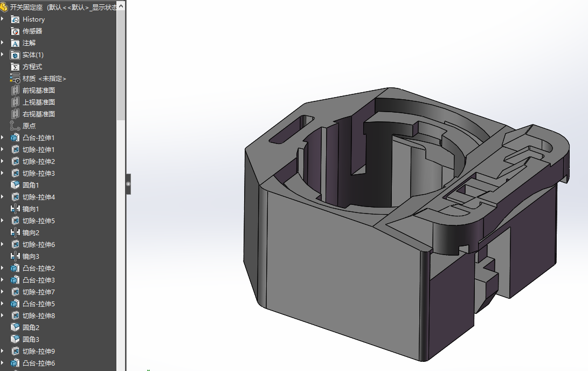This screenshot has height=371, width=588.
Task: Click the 圆角1 fillet icon
Action: (15, 185)
